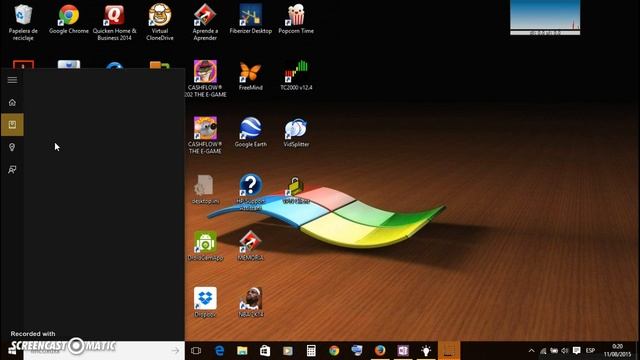Viewport: 640px width, 360px height.
Task: Select the Fiberizer Desktop shortcut
Action: [251, 19]
